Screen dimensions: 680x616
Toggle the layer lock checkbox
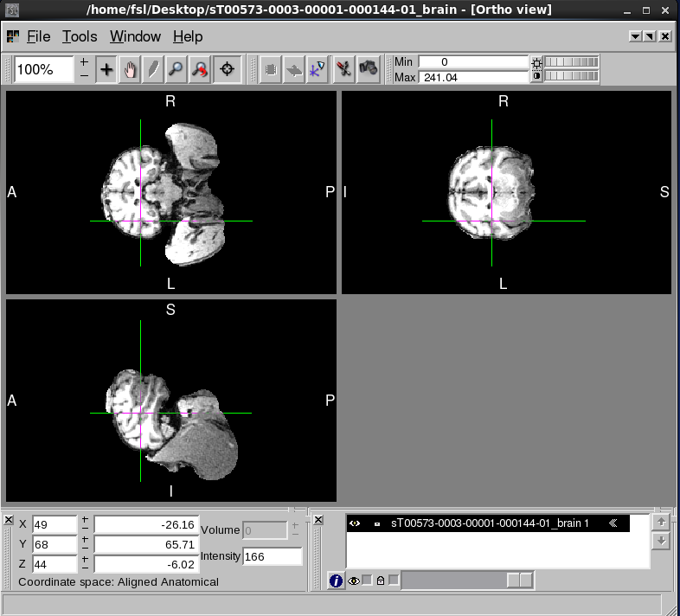coord(394,580)
